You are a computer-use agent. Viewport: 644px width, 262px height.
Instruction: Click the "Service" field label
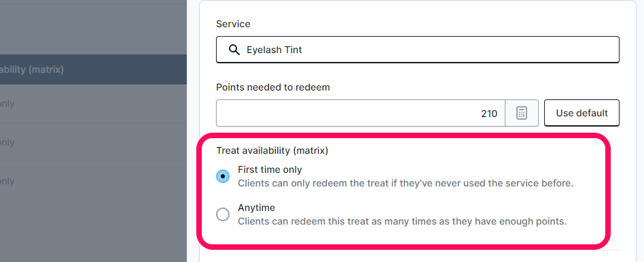click(233, 24)
